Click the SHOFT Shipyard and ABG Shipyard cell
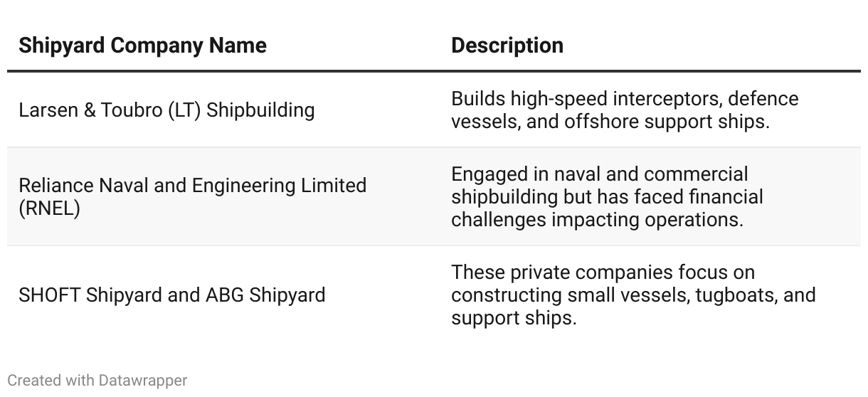This screenshot has width=868, height=397. tap(171, 295)
